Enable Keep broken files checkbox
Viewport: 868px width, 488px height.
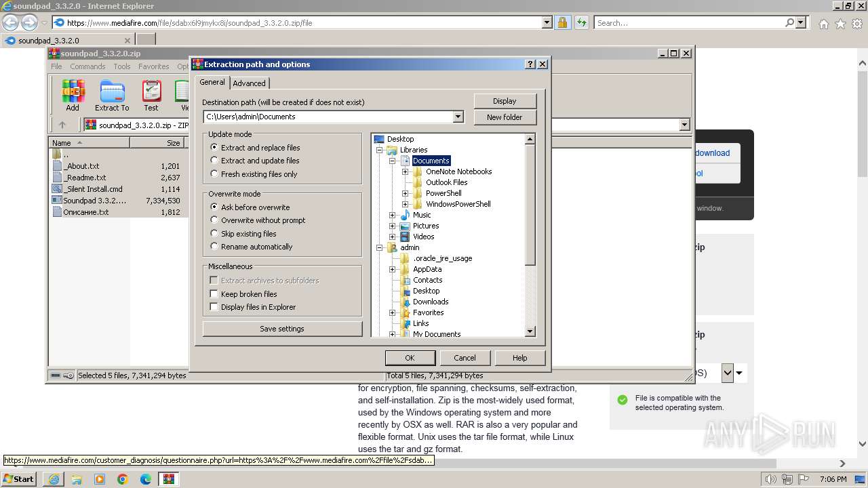(x=214, y=294)
